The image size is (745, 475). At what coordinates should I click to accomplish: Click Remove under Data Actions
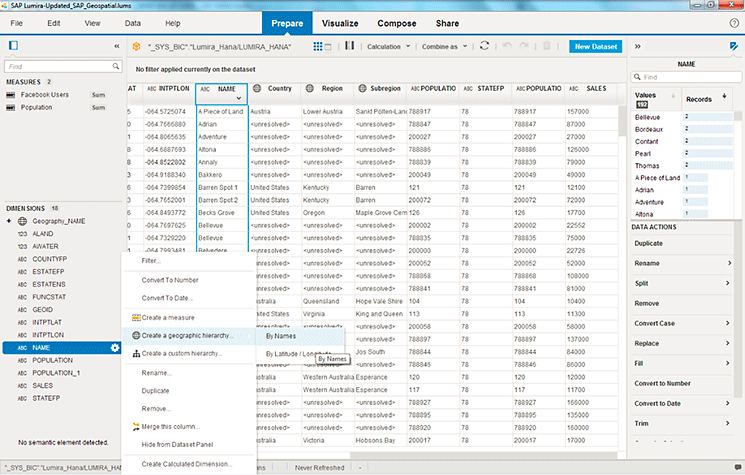click(x=647, y=303)
